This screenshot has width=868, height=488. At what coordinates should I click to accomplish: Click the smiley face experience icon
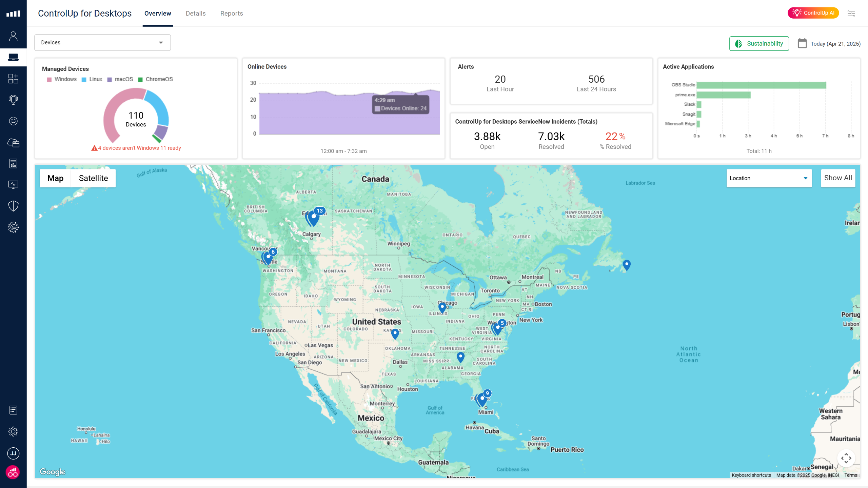[13, 121]
